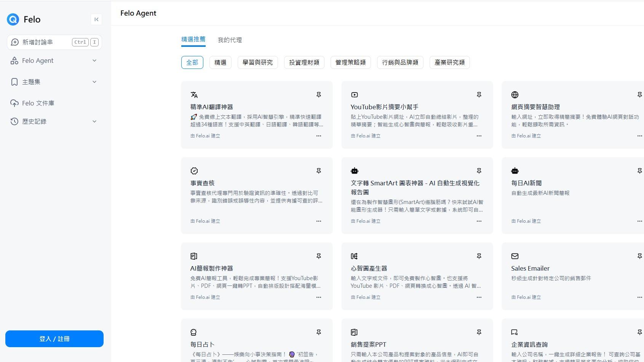Viewport: 644px width, 362px height.
Task: Open more options on YouTube影片摘要小幫手 card
Action: pos(479,136)
